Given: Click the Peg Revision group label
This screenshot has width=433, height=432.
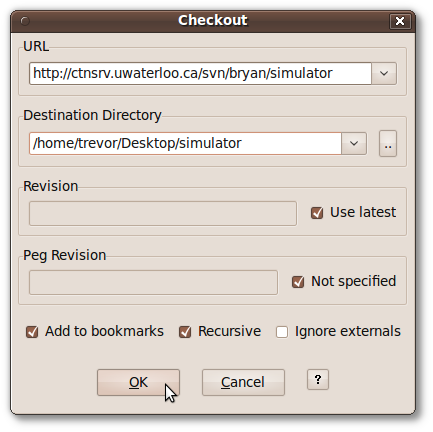Looking at the screenshot, I should point(65,256).
